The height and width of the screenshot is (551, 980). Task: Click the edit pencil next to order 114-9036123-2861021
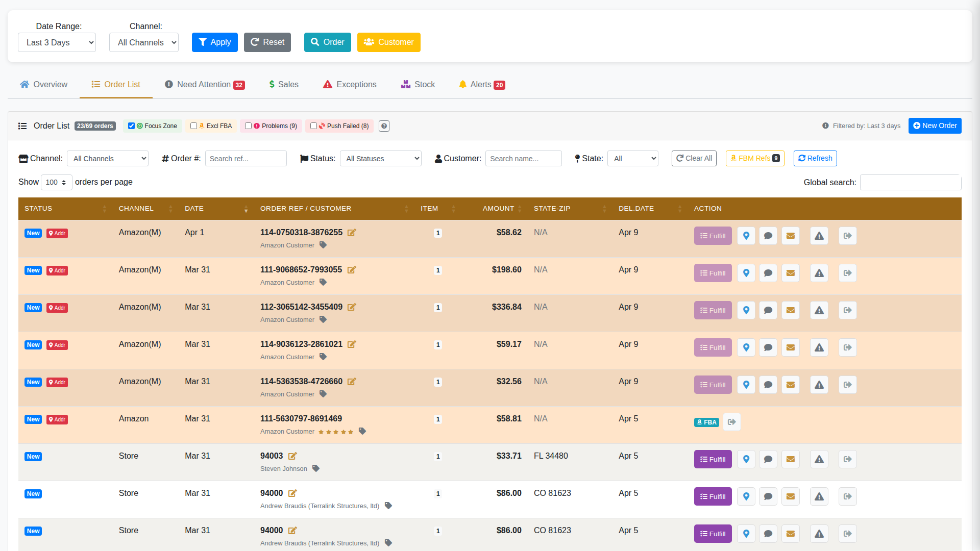click(352, 344)
